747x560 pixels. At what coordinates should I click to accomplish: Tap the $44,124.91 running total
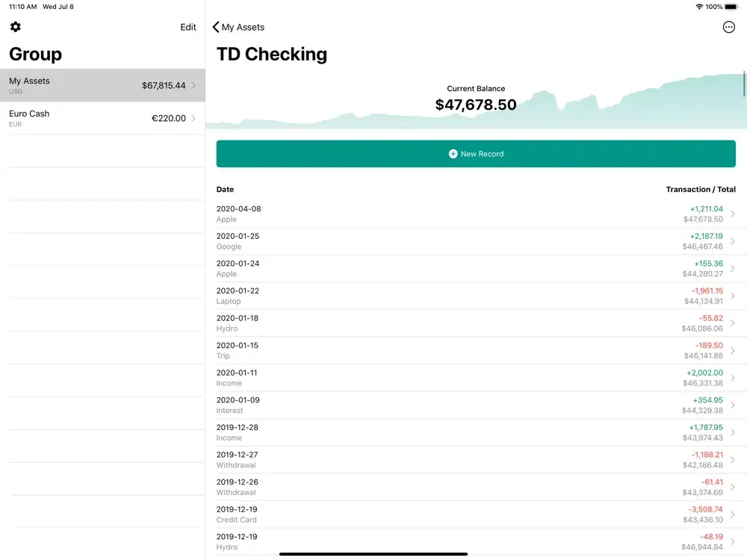704,301
